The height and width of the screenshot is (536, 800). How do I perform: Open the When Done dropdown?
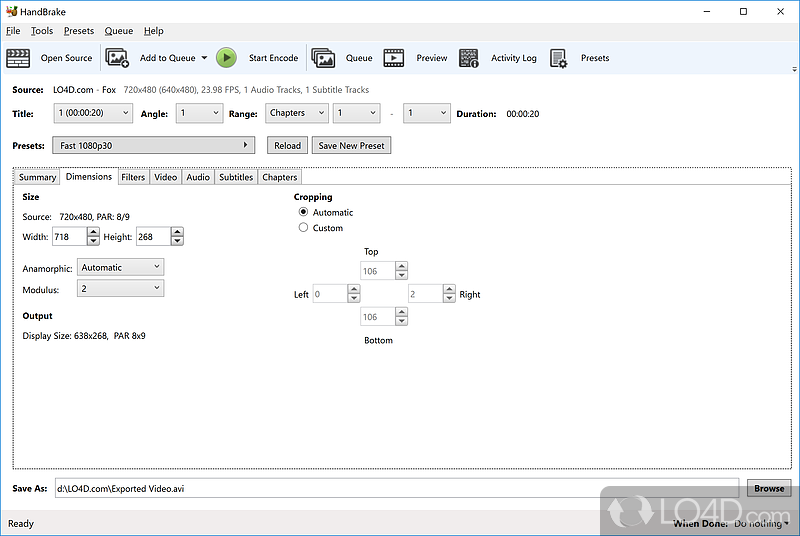761,524
